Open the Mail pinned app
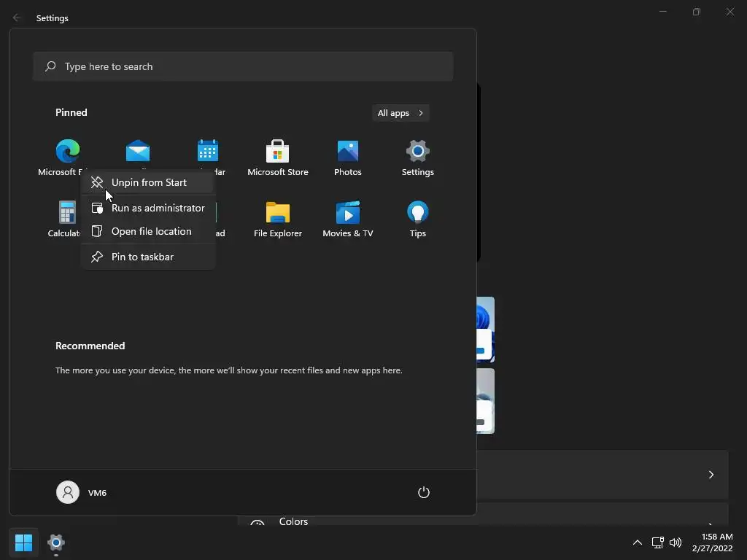Viewport: 747px width, 560px height. pyautogui.click(x=138, y=152)
